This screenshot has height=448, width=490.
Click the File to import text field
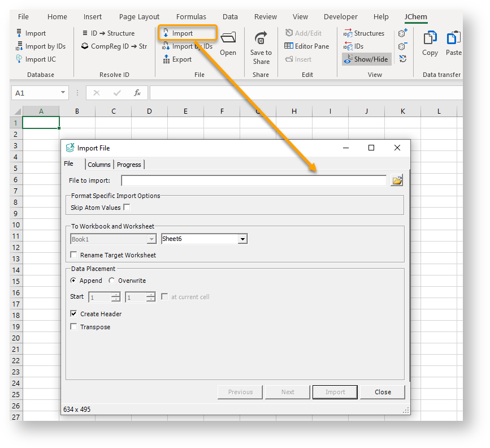click(x=254, y=181)
